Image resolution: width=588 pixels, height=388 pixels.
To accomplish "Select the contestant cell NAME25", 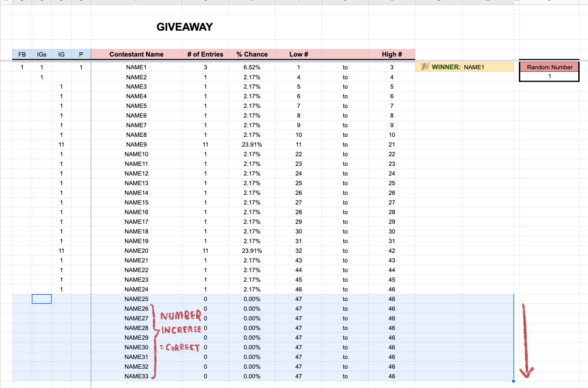I will 136,299.
